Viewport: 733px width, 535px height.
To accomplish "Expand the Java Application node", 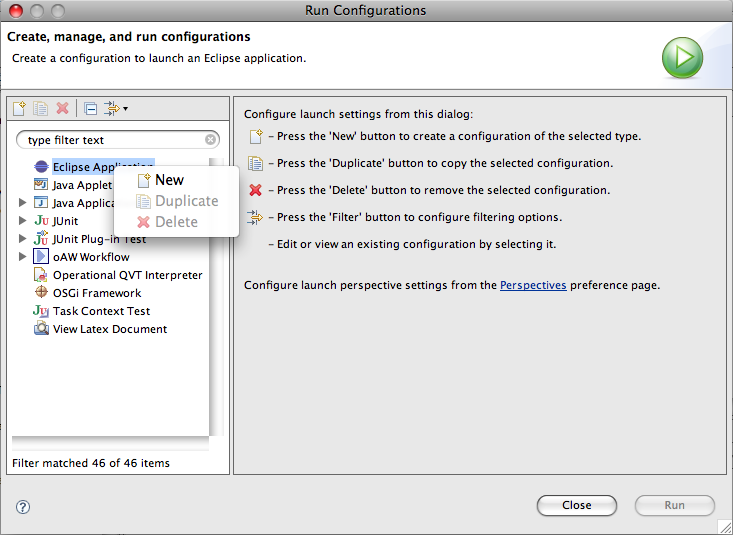I will tap(22, 202).
